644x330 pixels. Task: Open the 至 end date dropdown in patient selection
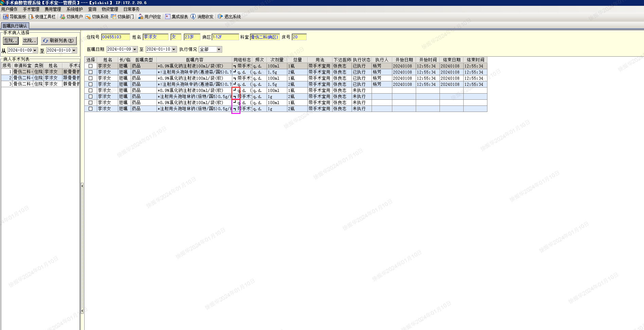74,51
